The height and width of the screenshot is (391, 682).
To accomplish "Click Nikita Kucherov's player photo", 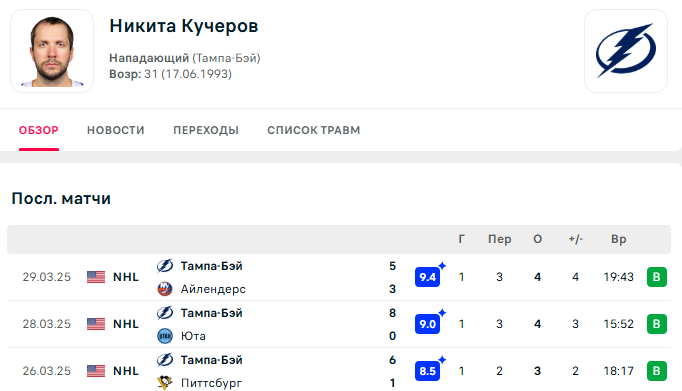I will (x=52, y=51).
